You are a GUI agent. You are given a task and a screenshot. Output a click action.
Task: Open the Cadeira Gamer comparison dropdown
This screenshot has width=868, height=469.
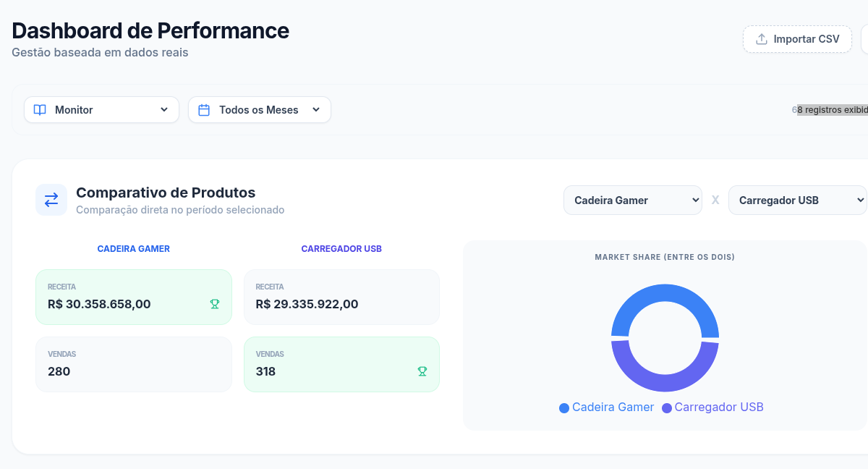point(633,200)
